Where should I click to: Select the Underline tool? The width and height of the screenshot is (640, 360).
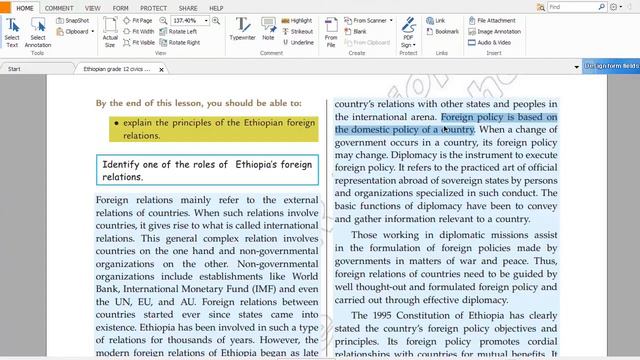click(x=298, y=42)
